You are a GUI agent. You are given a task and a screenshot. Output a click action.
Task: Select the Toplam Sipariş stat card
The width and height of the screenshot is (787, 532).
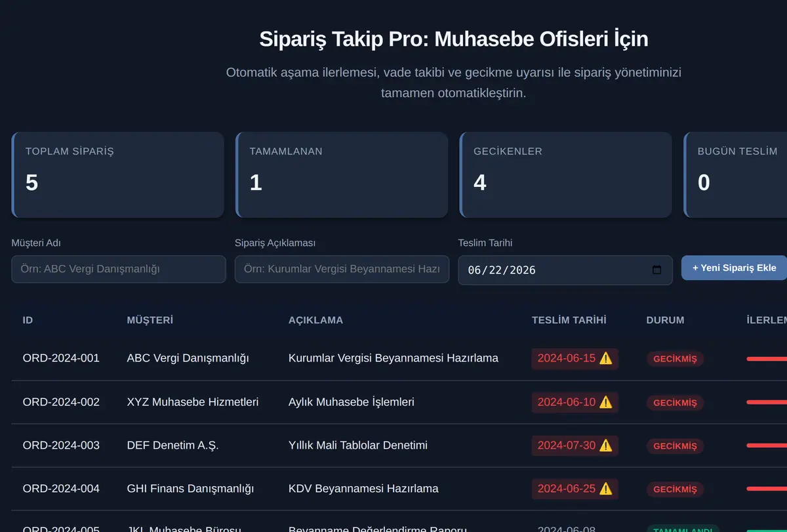118,174
